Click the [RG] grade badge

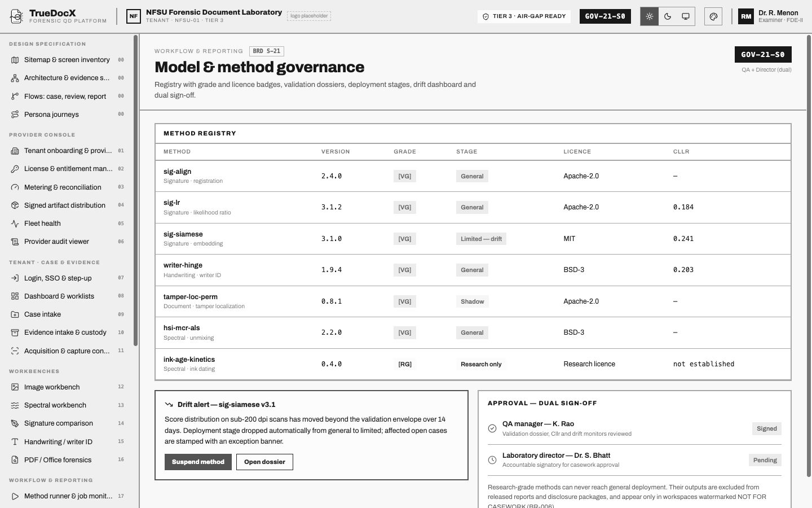pyautogui.click(x=405, y=364)
